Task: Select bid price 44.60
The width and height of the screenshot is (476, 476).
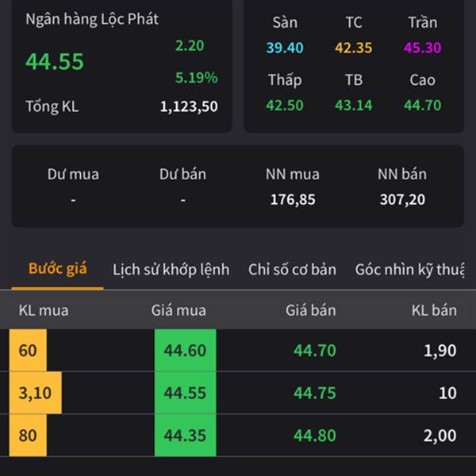Action: pyautogui.click(x=185, y=351)
